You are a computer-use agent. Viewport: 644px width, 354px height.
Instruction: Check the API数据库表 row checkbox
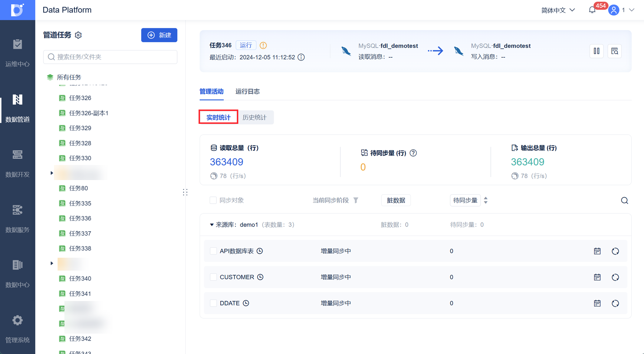pyautogui.click(x=213, y=251)
